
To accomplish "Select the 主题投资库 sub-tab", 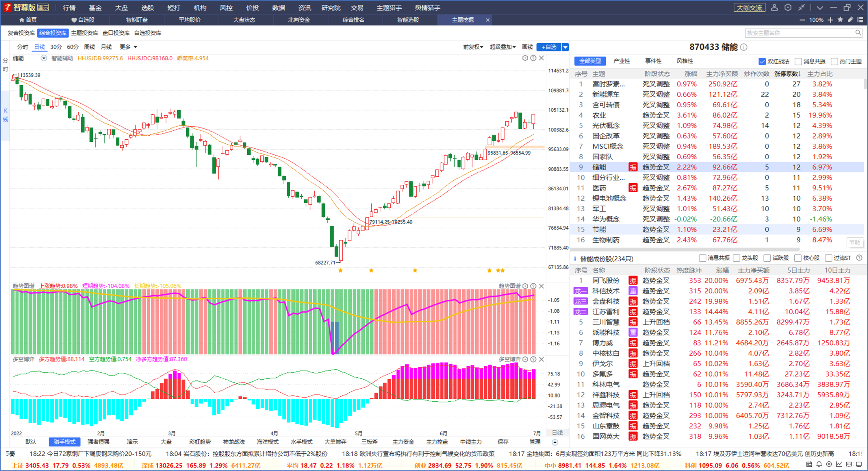I will coord(84,33).
